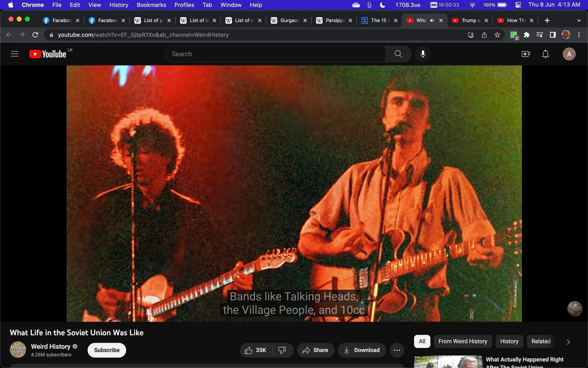Click the '4.26M subscribers' text
The width and height of the screenshot is (588, 368).
point(51,355)
